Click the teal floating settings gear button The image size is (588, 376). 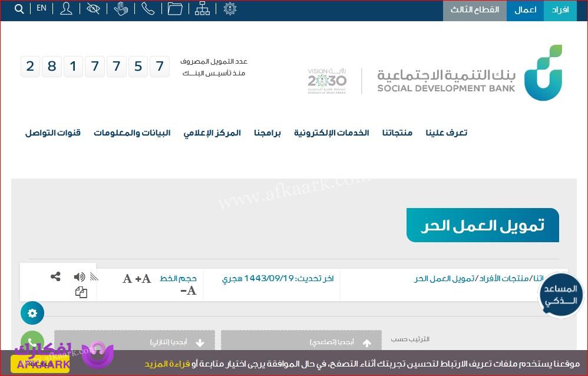[x=32, y=313]
